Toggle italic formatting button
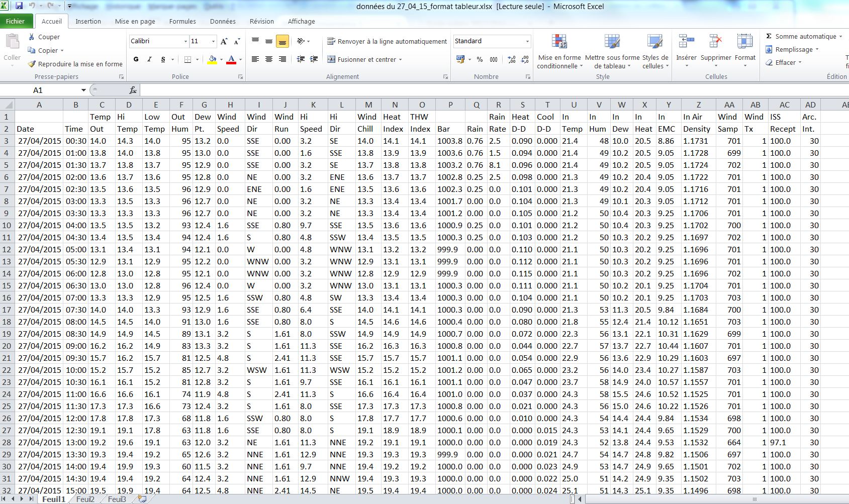The height and width of the screenshot is (504, 849). (x=149, y=59)
